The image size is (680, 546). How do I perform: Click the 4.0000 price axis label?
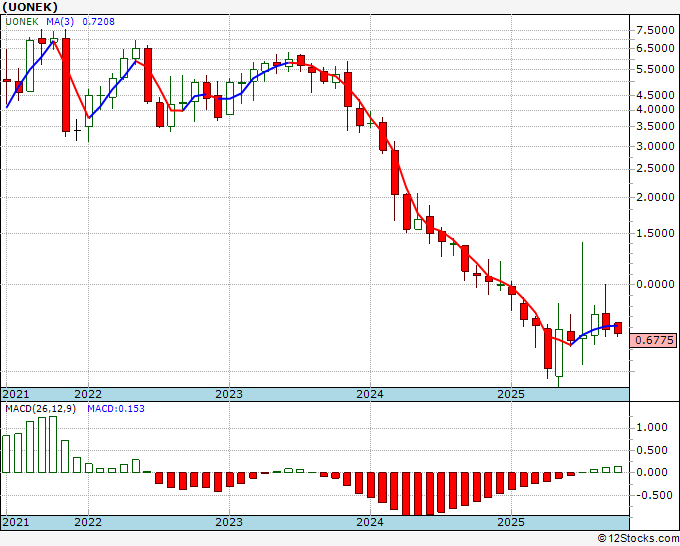(x=655, y=109)
